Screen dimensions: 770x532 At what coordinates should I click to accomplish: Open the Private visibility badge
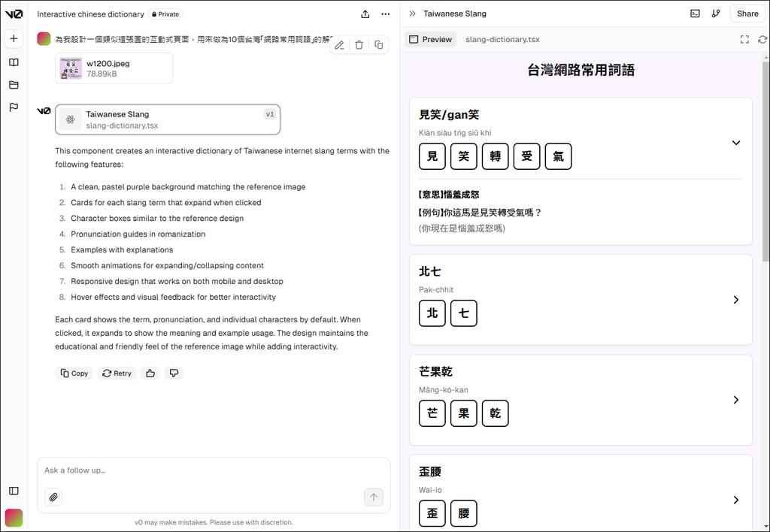coord(165,14)
